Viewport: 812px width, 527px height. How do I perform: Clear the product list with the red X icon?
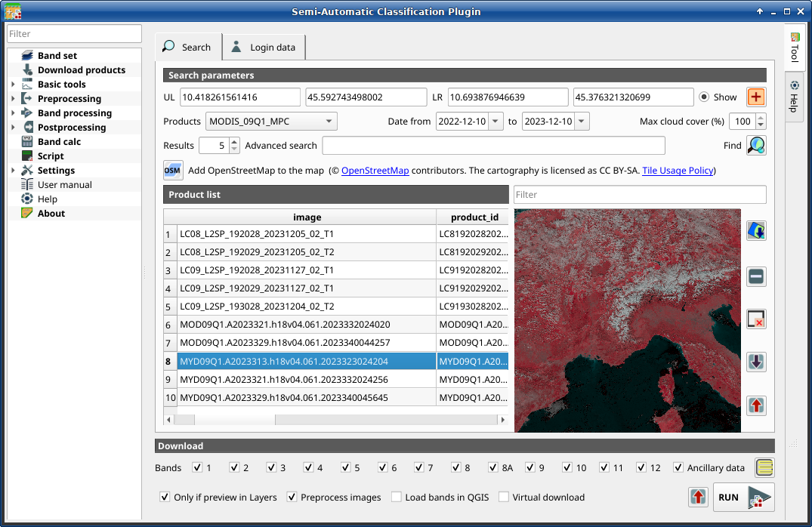coord(756,319)
